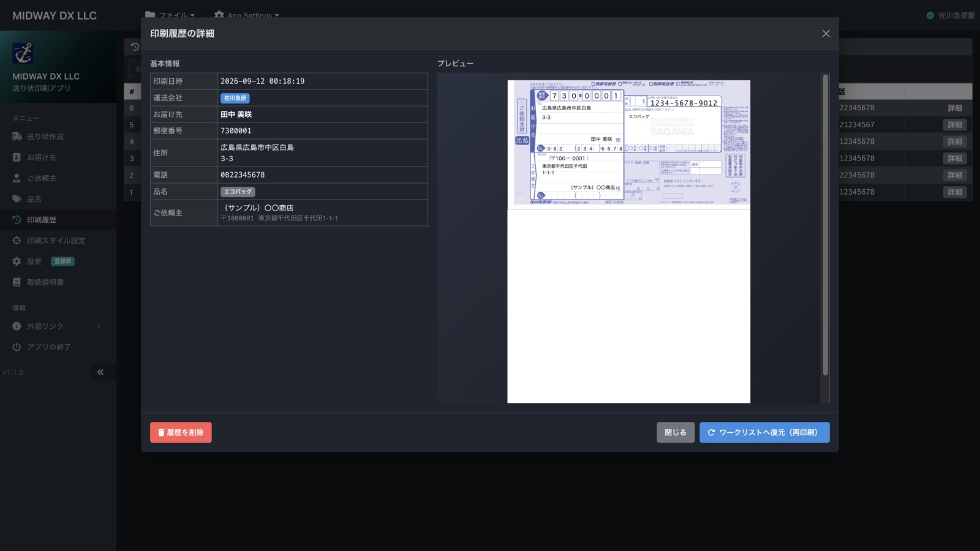Click 詳細 button in history row 2
980x551 pixels.
[x=955, y=175]
